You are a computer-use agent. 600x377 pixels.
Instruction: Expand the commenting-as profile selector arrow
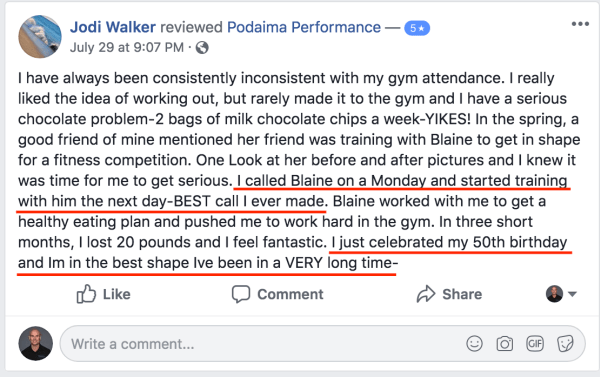click(572, 294)
